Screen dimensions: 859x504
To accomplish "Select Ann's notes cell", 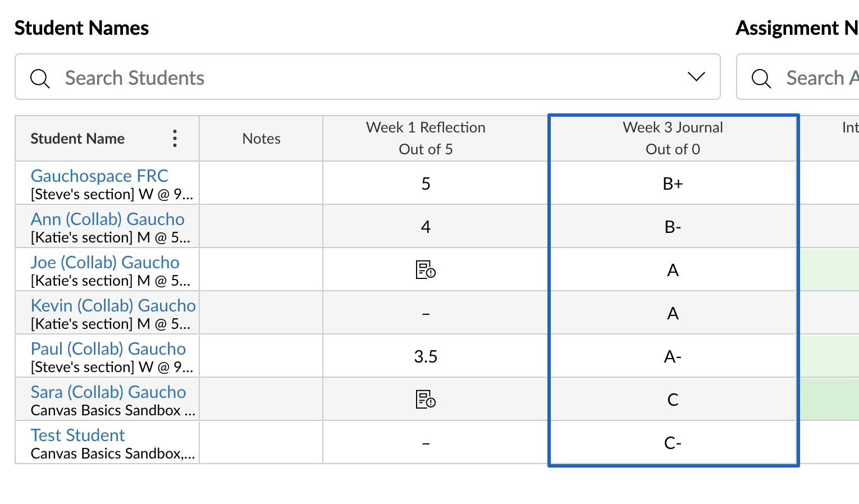I will (261, 226).
